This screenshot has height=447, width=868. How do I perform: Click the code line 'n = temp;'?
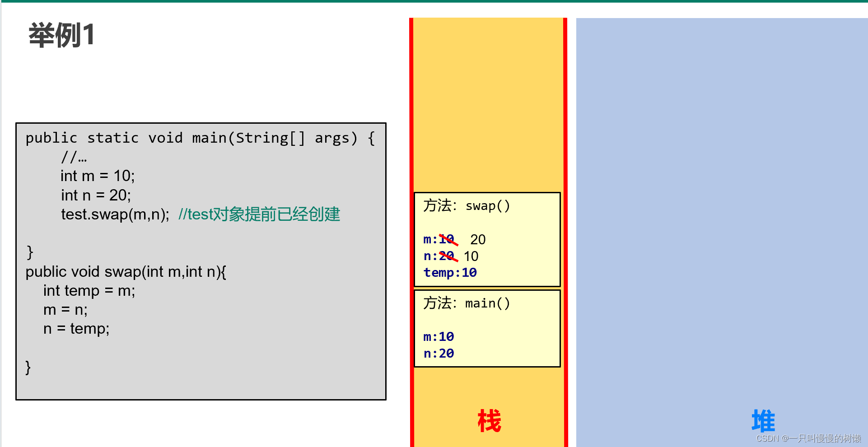point(76,329)
